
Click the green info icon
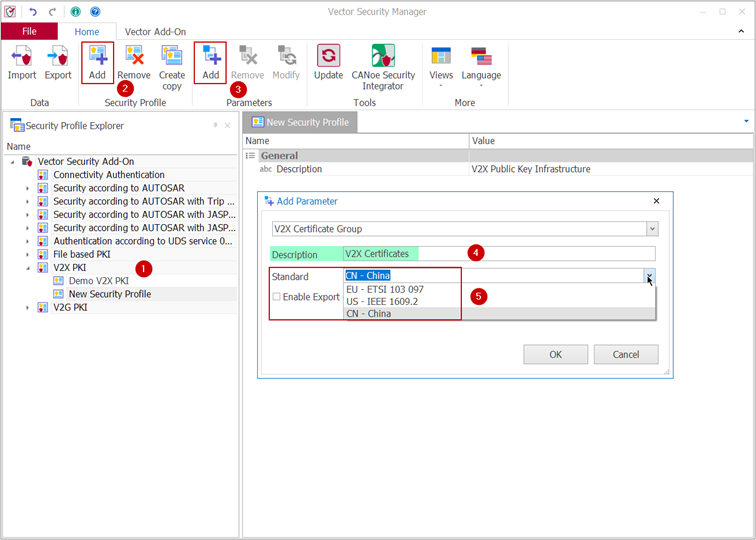[x=75, y=12]
